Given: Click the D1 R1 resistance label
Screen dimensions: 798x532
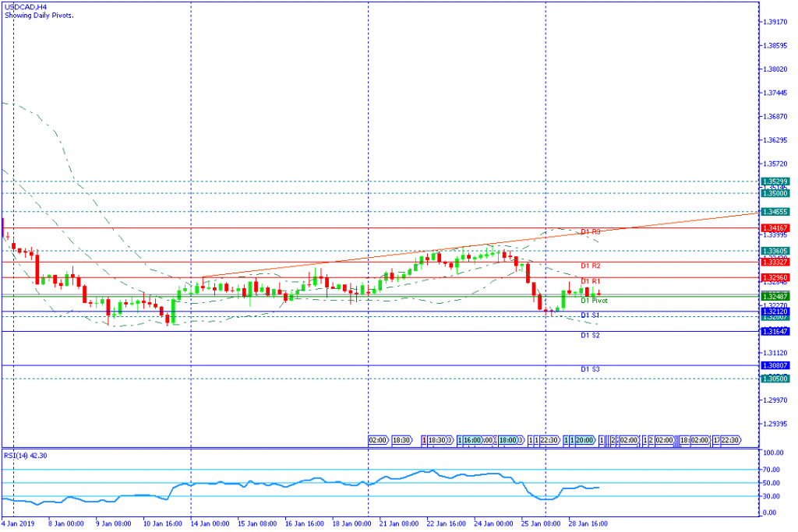Looking at the screenshot, I should 590,280.
